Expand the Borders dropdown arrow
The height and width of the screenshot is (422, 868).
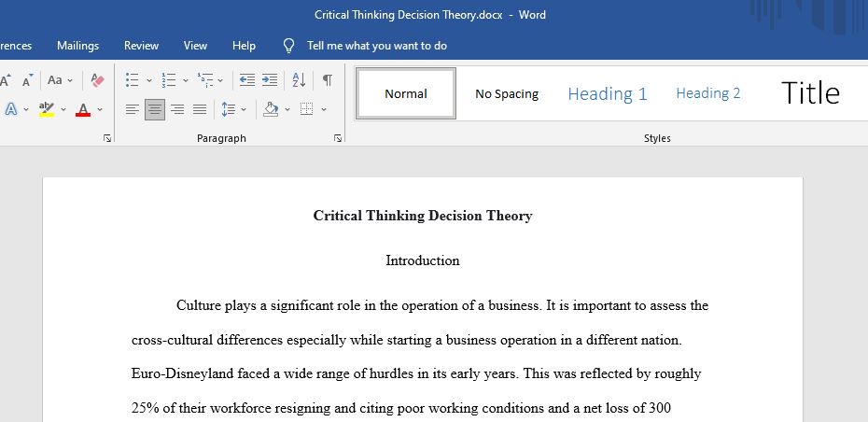[x=324, y=109]
